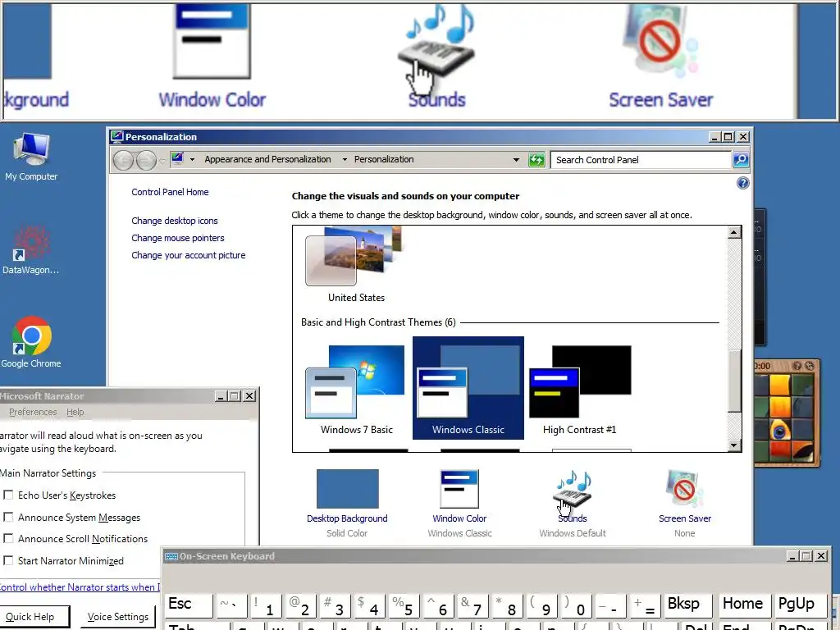Click theme list scrollbar down arrow

(734, 445)
